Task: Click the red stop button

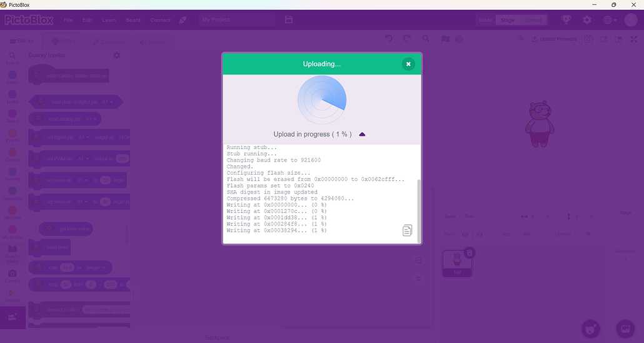Action: pyautogui.click(x=459, y=39)
